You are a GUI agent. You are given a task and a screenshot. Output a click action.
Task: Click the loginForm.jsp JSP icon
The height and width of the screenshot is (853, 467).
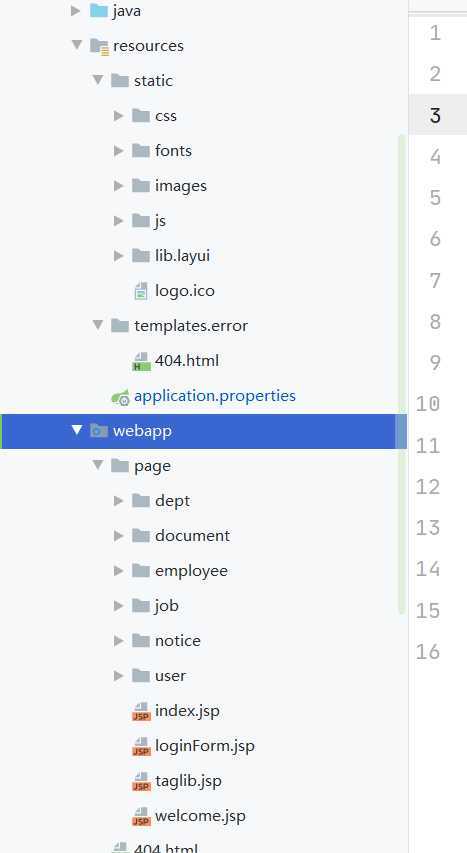click(x=142, y=746)
